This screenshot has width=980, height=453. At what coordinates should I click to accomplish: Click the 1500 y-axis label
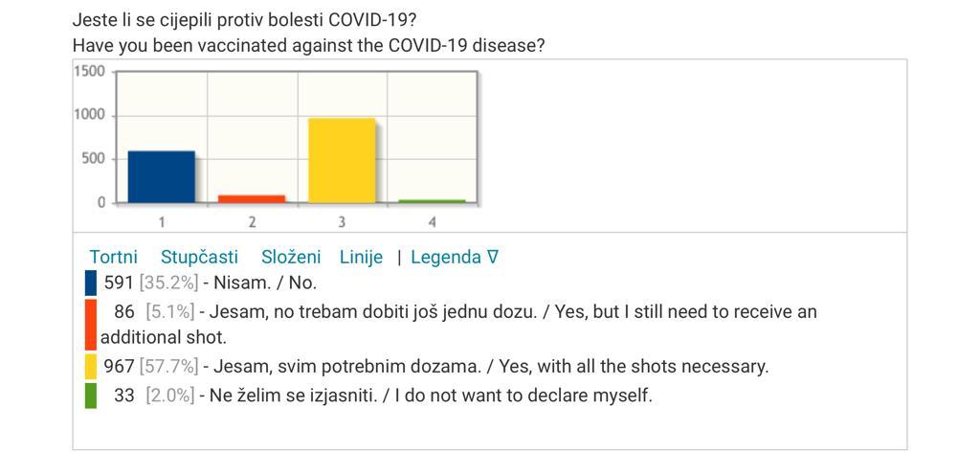(89, 71)
